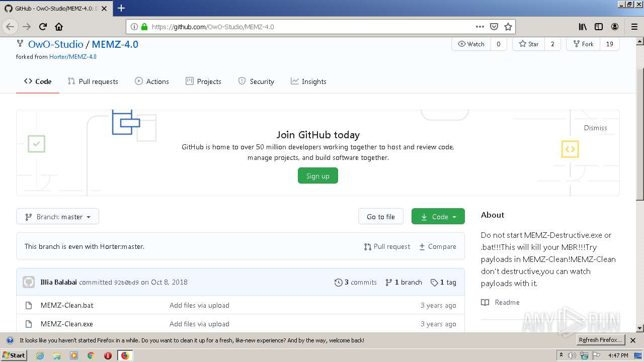Close the Firefox refresh notification bar

[x=633, y=340]
